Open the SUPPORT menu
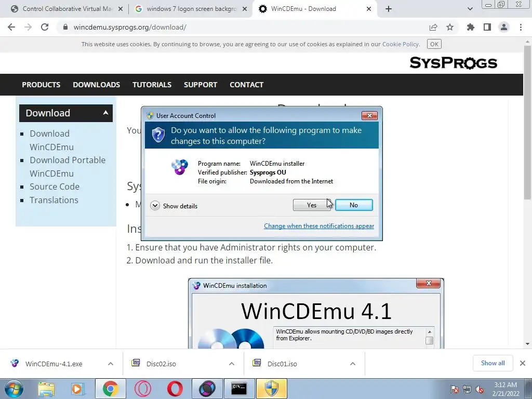 pos(200,85)
